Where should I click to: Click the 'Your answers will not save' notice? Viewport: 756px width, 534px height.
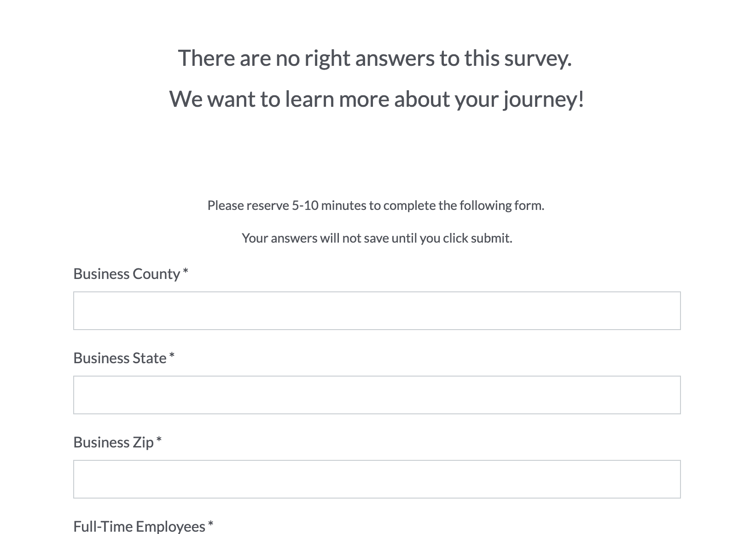coord(377,238)
